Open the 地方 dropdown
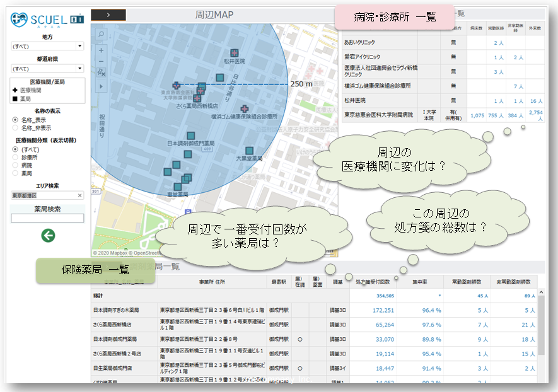The height and width of the screenshot is (392, 558). (48, 46)
